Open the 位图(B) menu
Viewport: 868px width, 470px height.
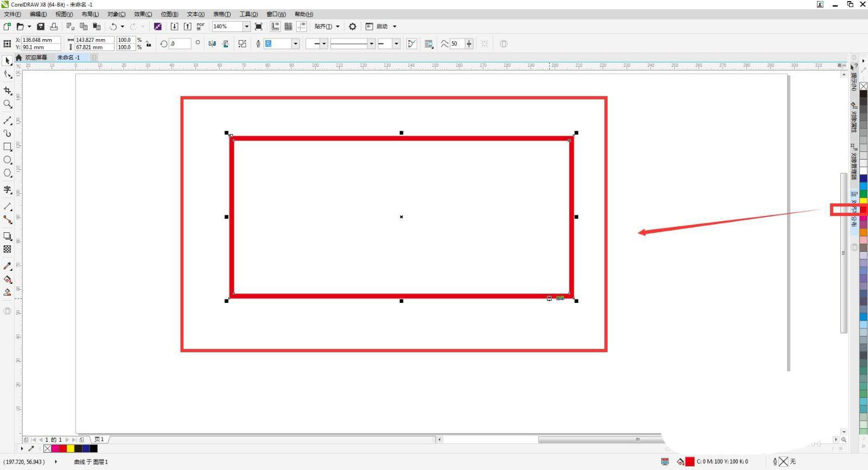(x=169, y=14)
